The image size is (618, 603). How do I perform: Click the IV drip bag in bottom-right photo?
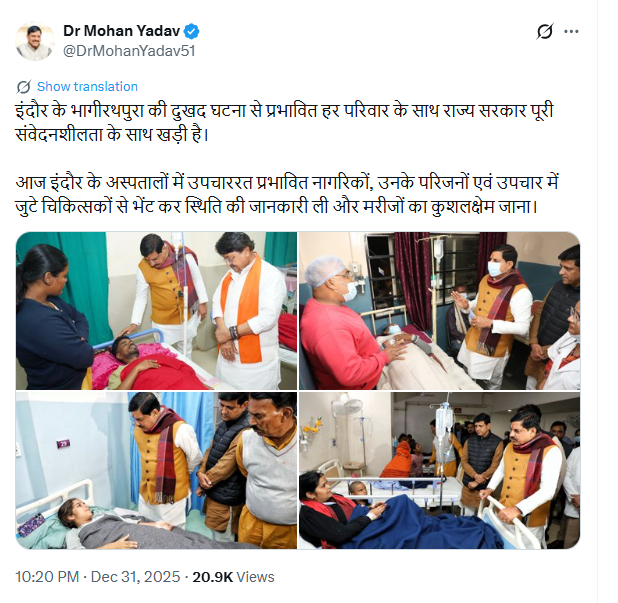(x=445, y=423)
